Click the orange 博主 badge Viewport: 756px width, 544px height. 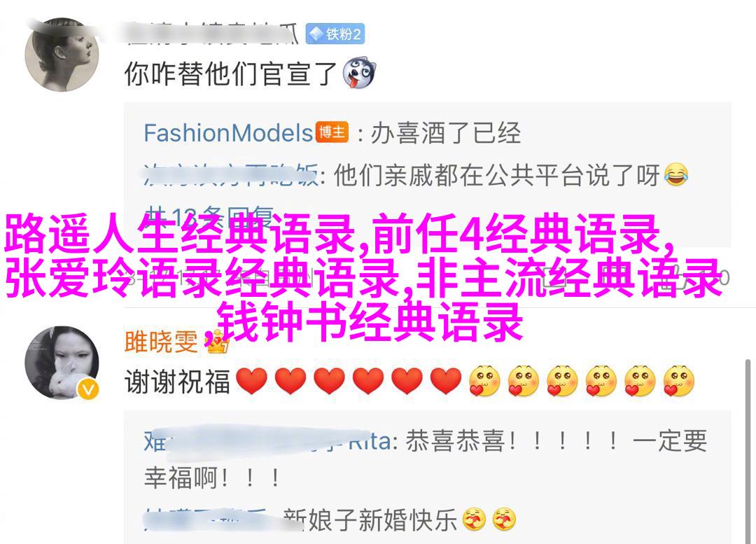click(x=332, y=132)
